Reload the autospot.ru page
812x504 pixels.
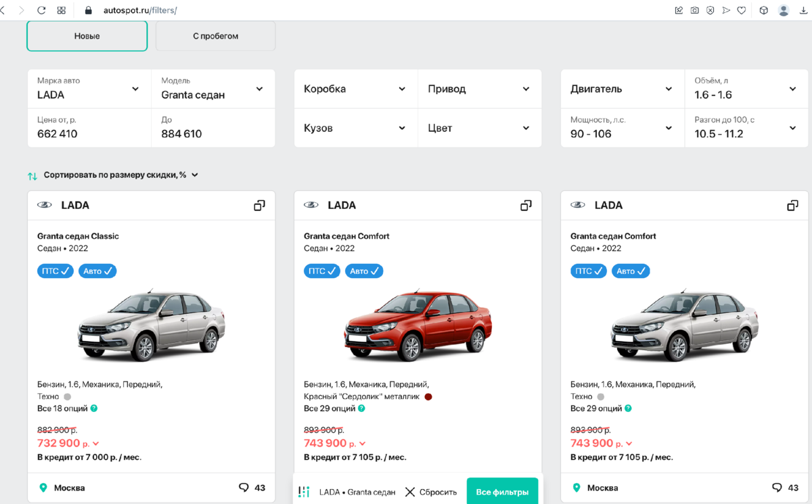41,11
